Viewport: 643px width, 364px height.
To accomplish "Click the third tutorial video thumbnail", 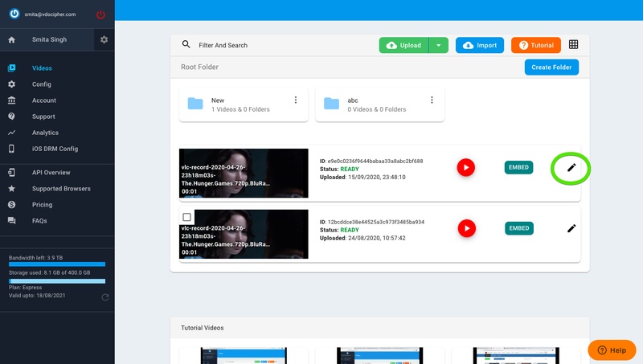I will click(x=516, y=355).
